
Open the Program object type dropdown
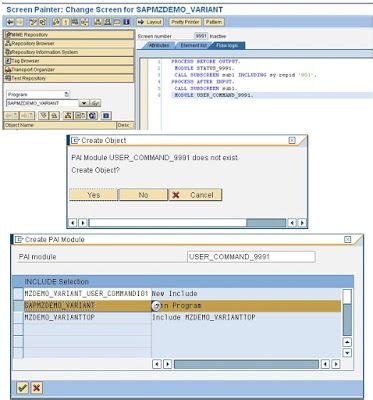tap(67, 94)
